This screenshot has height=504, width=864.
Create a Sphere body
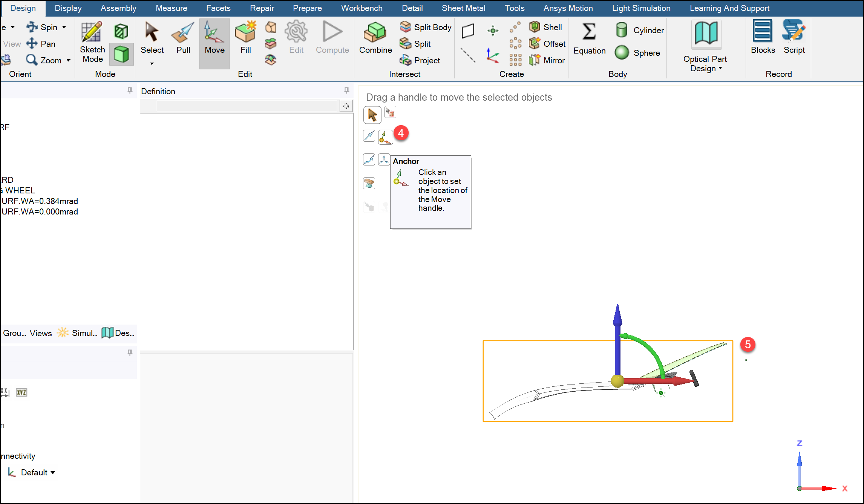[x=637, y=53]
